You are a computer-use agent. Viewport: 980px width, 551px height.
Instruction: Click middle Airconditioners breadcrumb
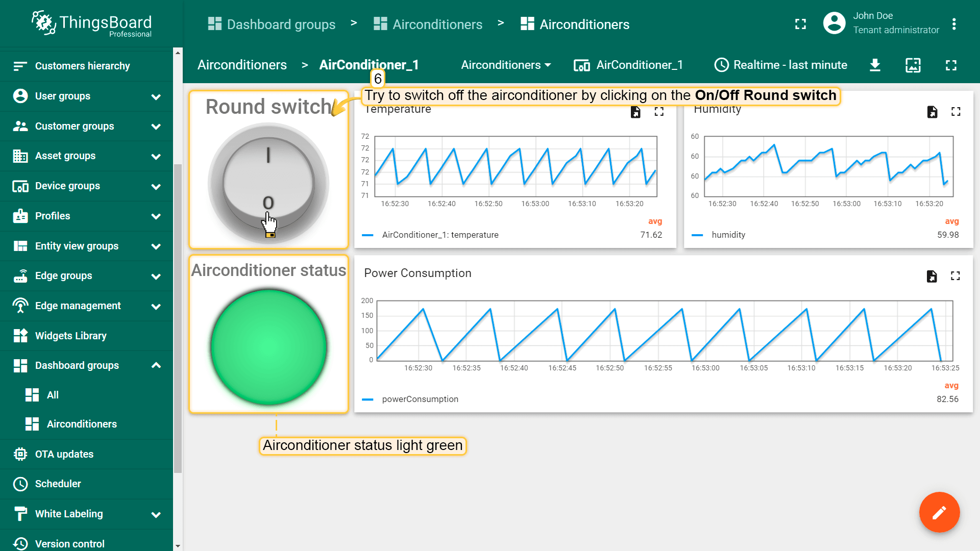[428, 24]
